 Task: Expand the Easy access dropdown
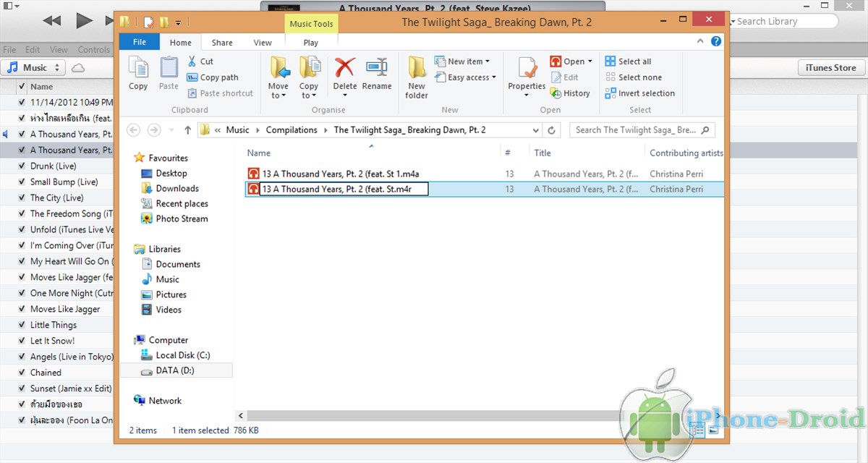pos(494,77)
